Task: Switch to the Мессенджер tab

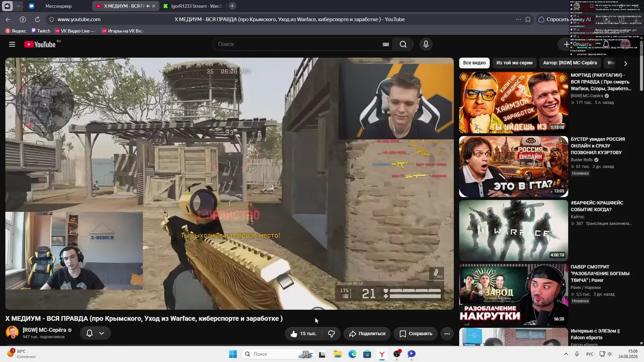Action: (58, 6)
